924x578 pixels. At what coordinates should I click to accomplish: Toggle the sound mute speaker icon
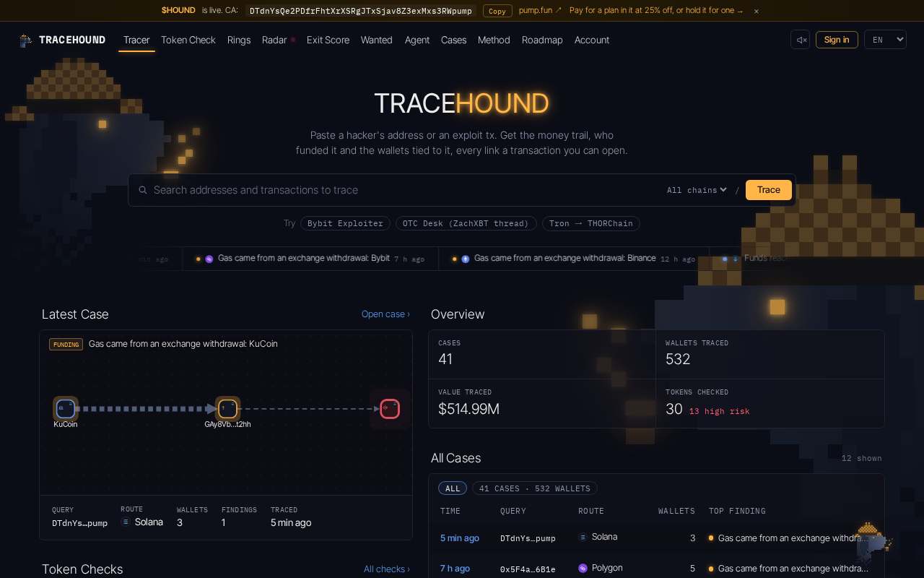pyautogui.click(x=801, y=40)
